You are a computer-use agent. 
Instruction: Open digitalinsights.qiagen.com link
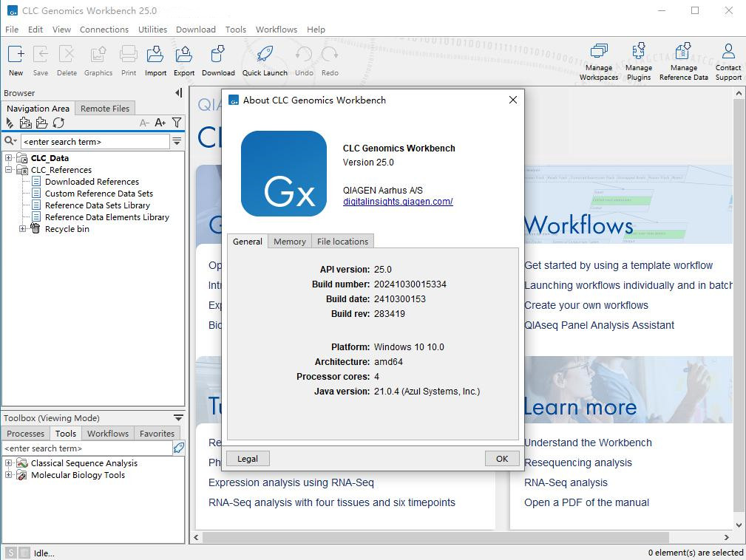click(398, 202)
